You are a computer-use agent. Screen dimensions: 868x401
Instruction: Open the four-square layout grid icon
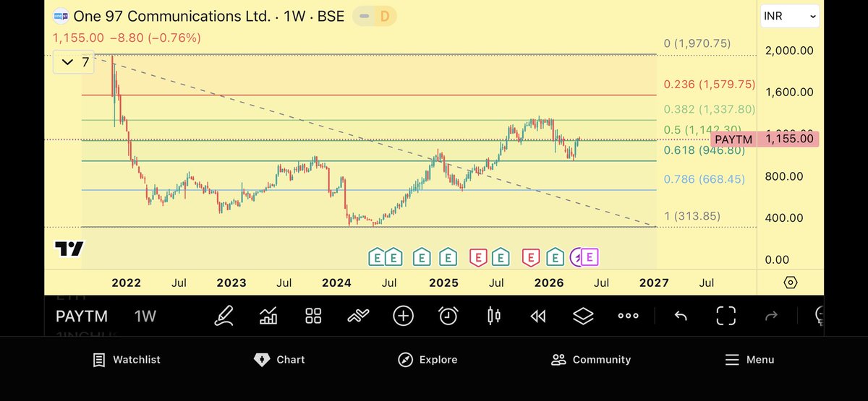[313, 316]
